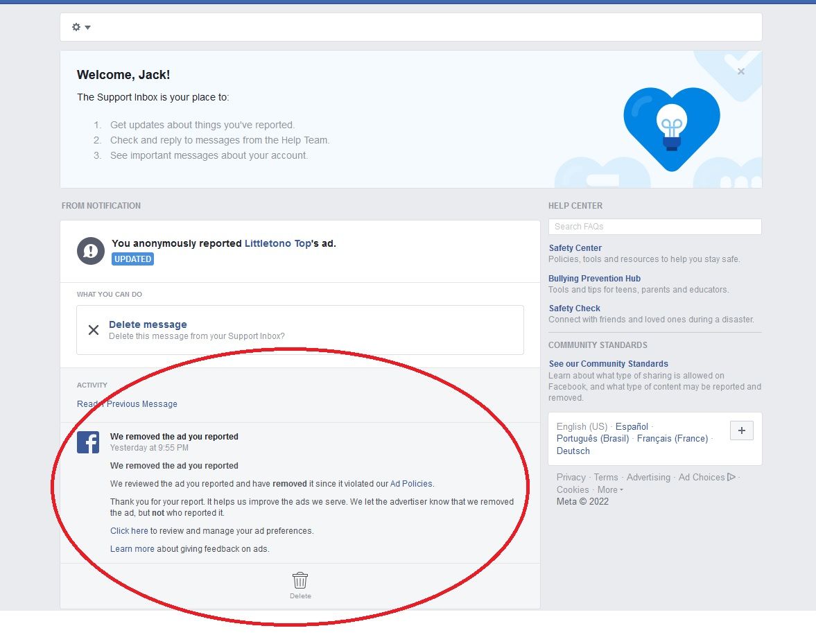The height and width of the screenshot is (644, 816).
Task: Click the Ad Choices triangle icon
Action: pos(731,477)
